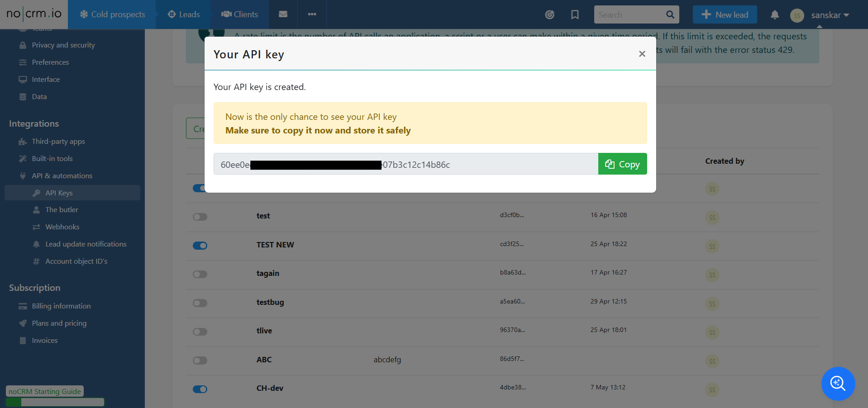Open Interface settings
This screenshot has height=408, width=868.
click(45, 80)
